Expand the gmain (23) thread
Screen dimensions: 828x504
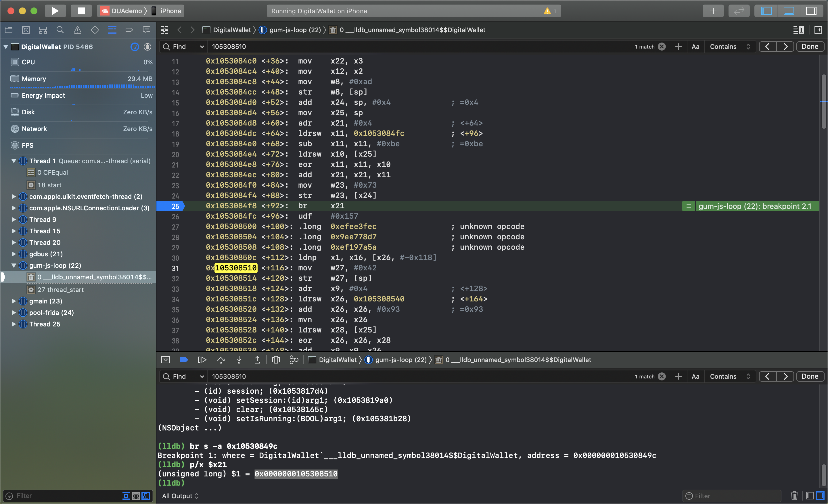coord(14,301)
